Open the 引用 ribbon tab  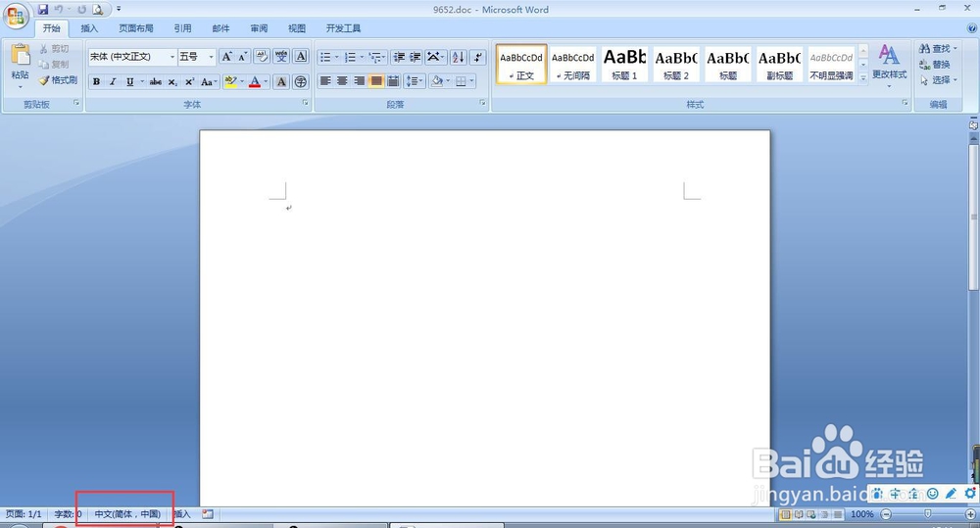click(x=182, y=28)
